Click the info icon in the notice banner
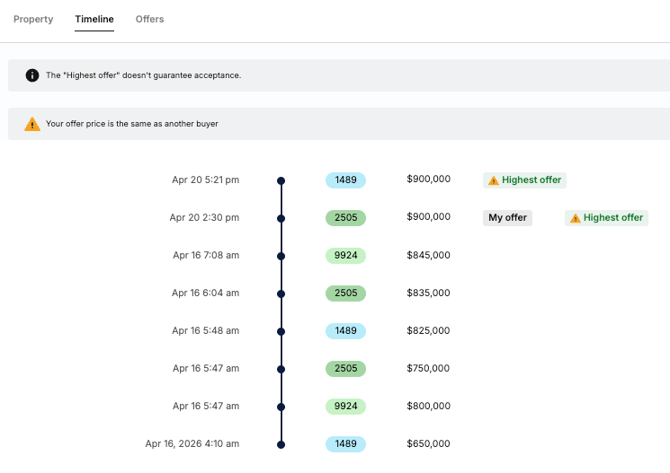 coord(32,75)
